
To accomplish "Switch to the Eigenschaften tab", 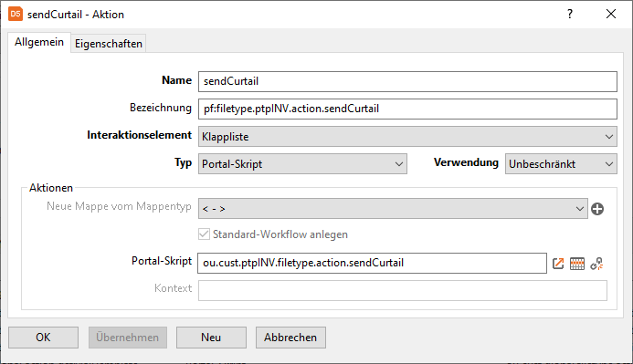I will [x=109, y=44].
